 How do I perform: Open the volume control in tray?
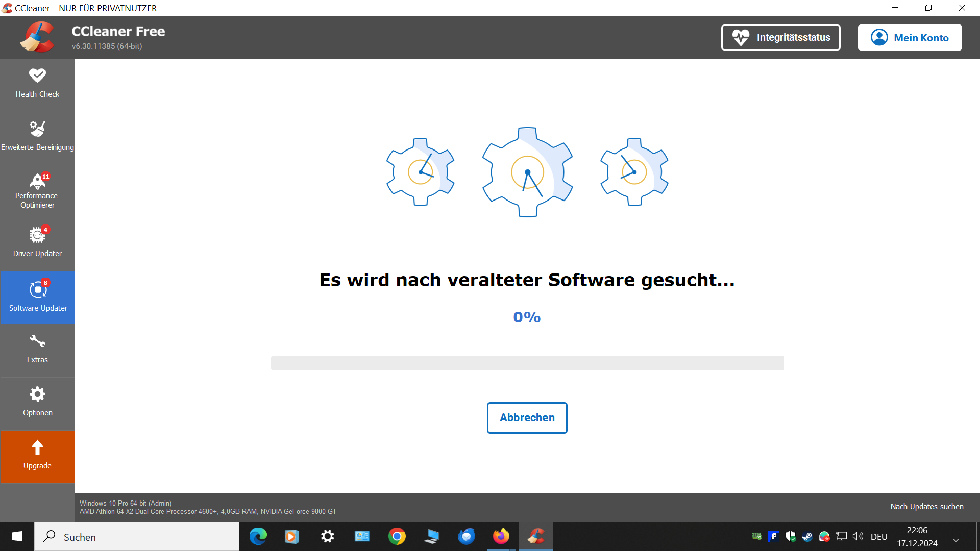point(857,536)
